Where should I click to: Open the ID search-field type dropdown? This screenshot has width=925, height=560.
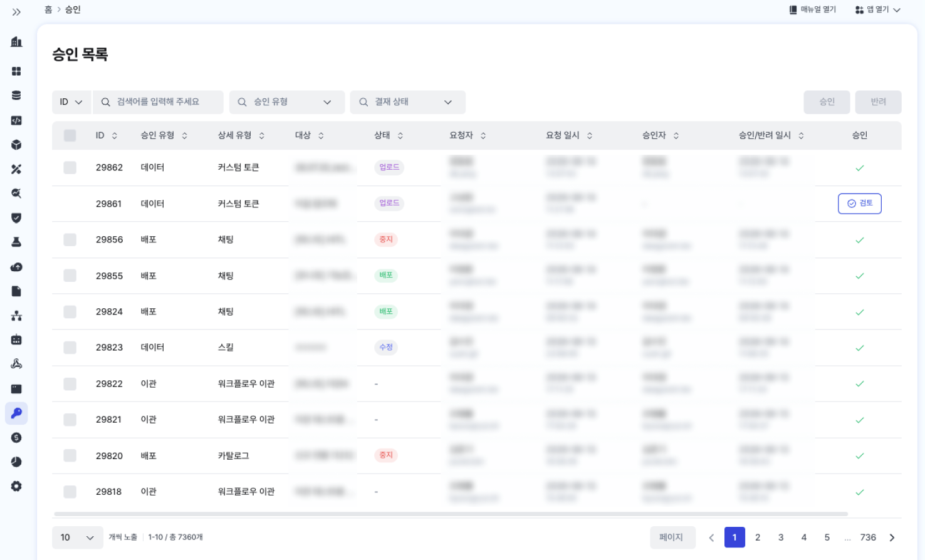tap(71, 102)
